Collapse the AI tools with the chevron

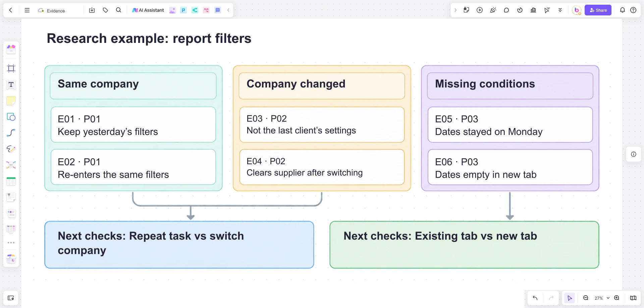[228, 10]
